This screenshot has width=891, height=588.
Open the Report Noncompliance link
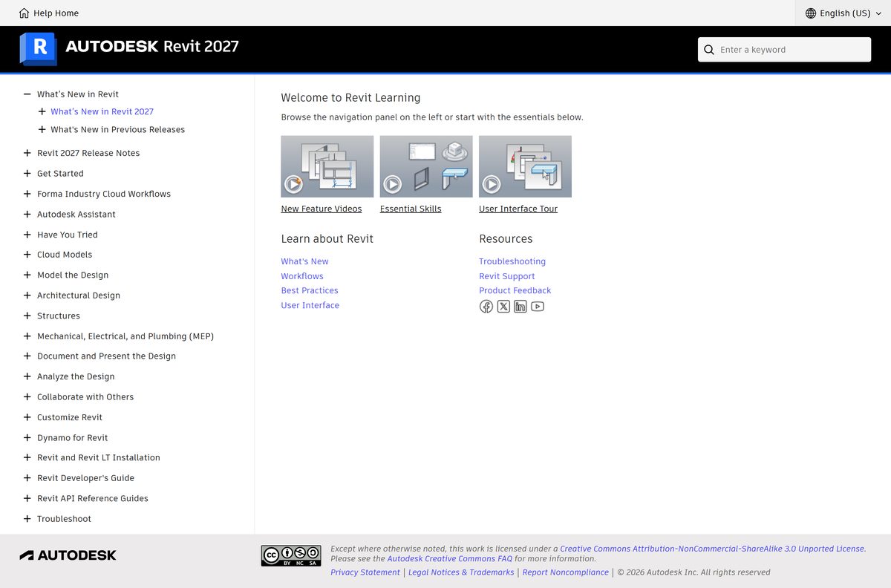[x=566, y=572]
